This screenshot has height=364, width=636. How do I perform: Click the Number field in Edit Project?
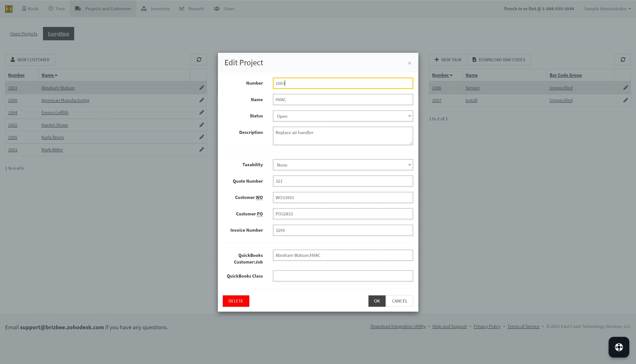click(343, 83)
